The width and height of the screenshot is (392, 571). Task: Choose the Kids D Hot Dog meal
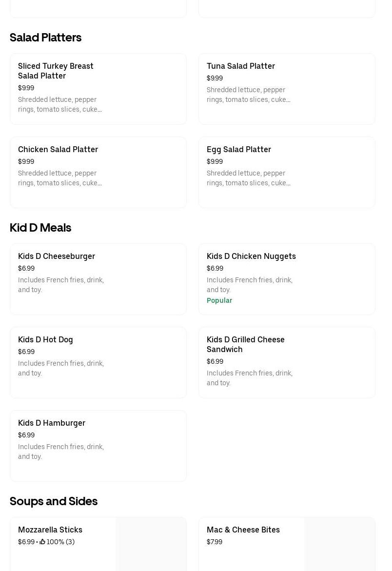(98, 362)
